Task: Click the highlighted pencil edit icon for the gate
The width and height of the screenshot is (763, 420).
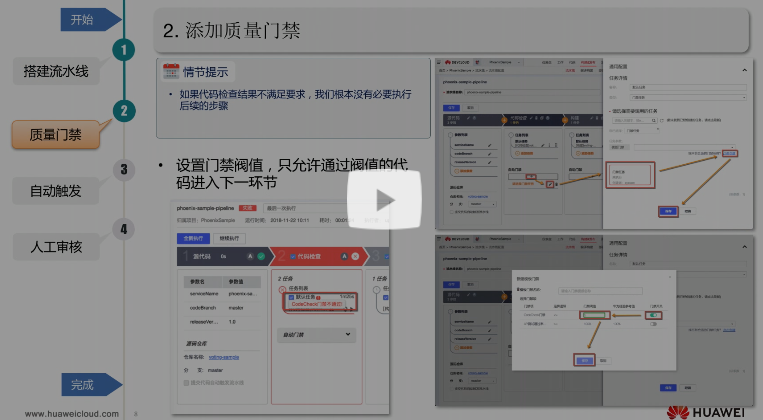Action: (550, 184)
